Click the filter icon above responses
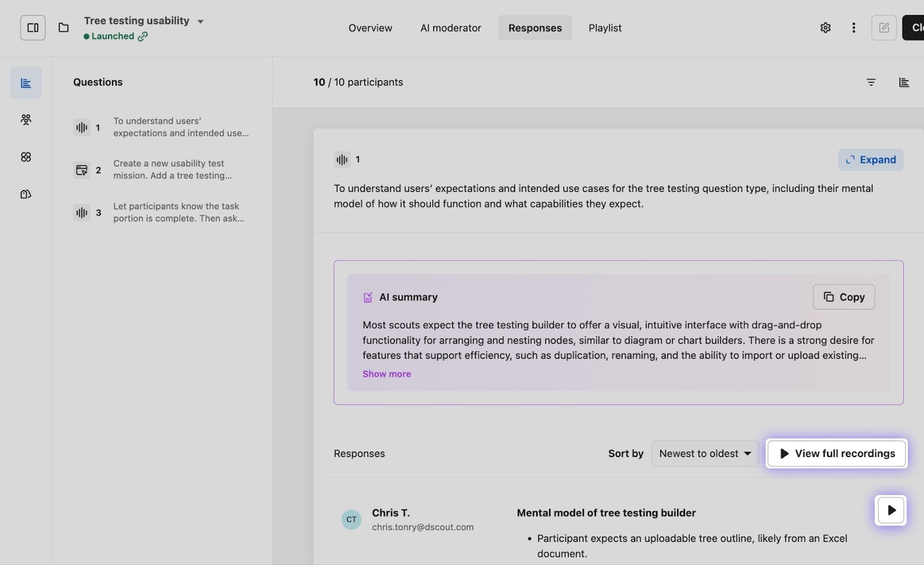The image size is (924, 565). click(x=871, y=83)
